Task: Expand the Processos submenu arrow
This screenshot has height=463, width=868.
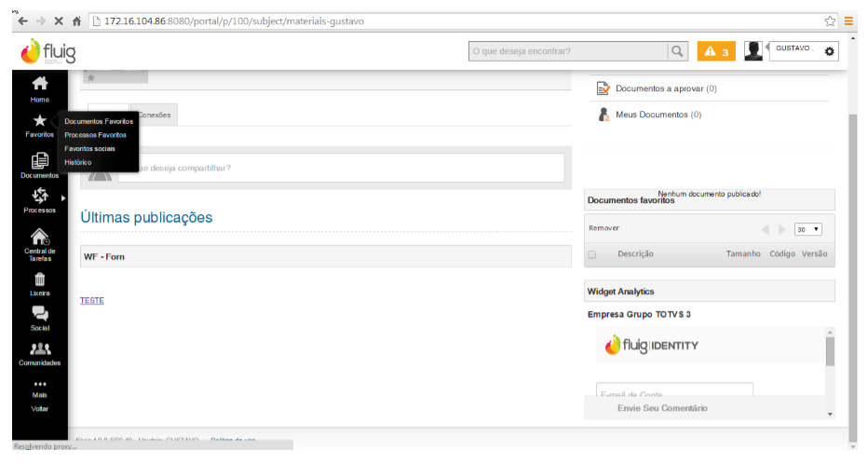Action: pyautogui.click(x=63, y=197)
